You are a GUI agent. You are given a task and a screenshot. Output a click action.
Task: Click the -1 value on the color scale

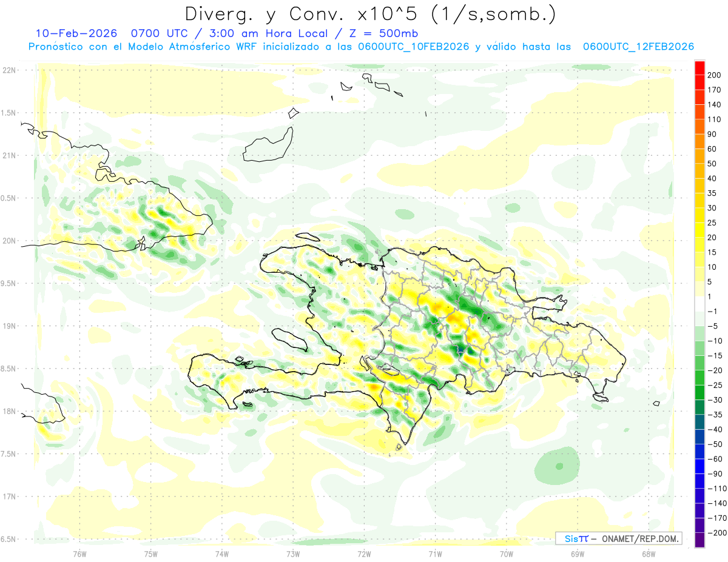point(712,311)
